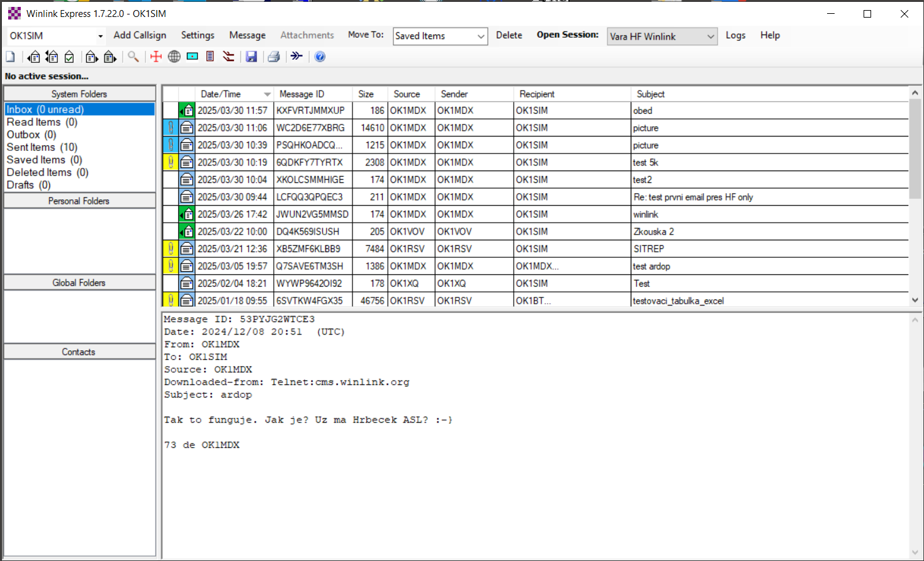Click the Size column header
The height and width of the screenshot is (561, 924).
[x=370, y=94]
